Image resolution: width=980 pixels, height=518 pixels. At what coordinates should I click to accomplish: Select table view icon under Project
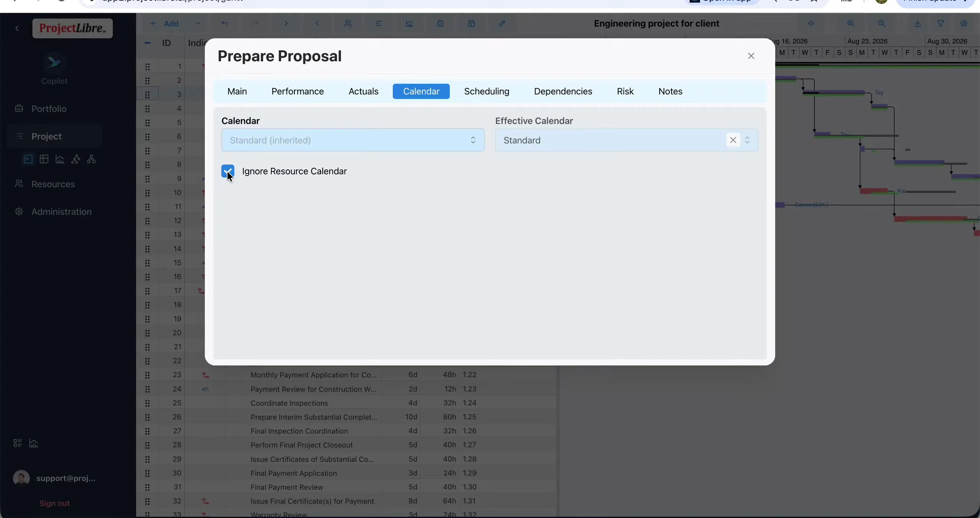(x=44, y=159)
